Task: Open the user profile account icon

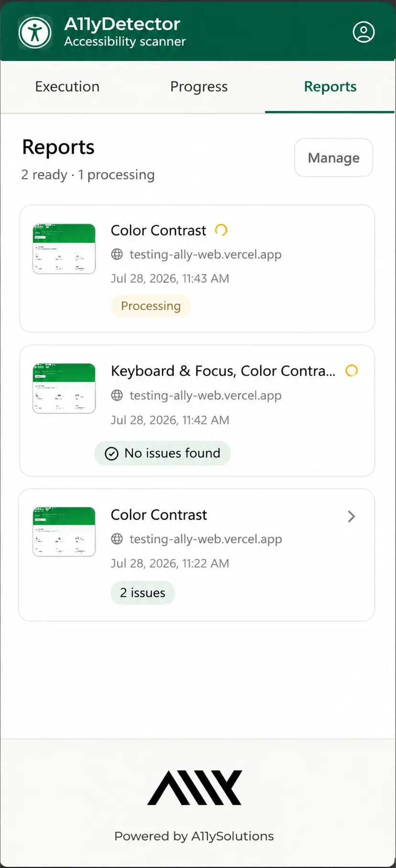Action: [363, 32]
